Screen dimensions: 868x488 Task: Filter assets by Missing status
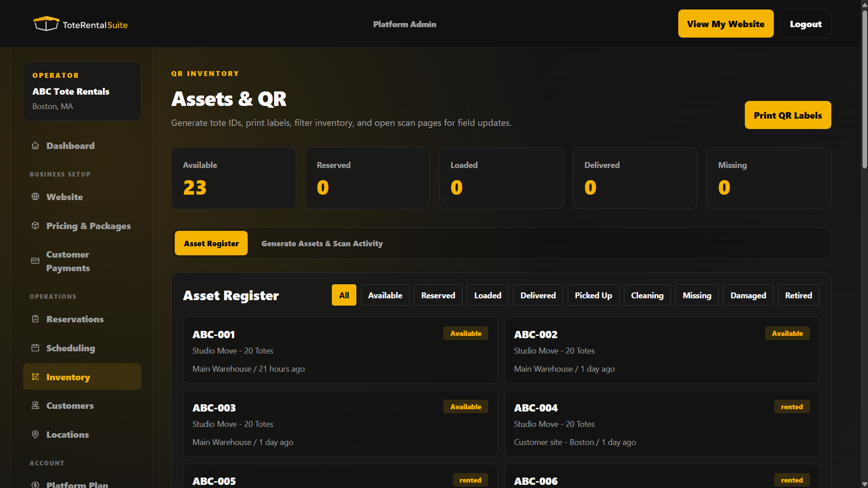click(697, 295)
